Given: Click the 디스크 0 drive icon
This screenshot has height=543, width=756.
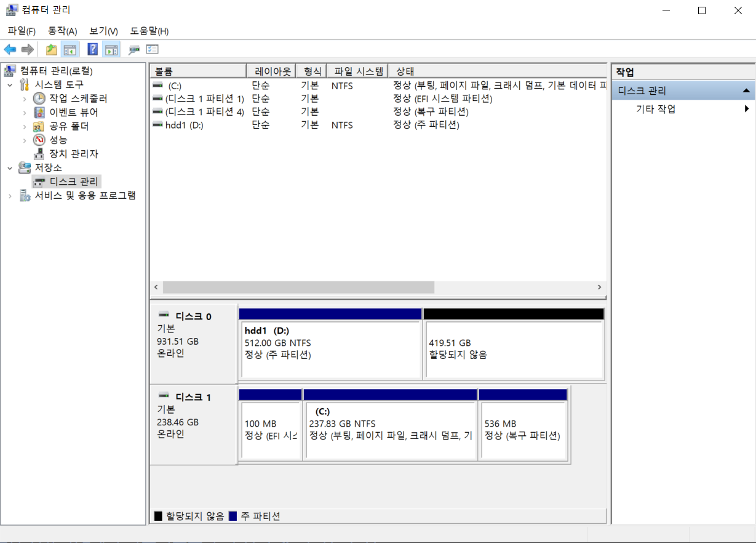Looking at the screenshot, I should (164, 314).
